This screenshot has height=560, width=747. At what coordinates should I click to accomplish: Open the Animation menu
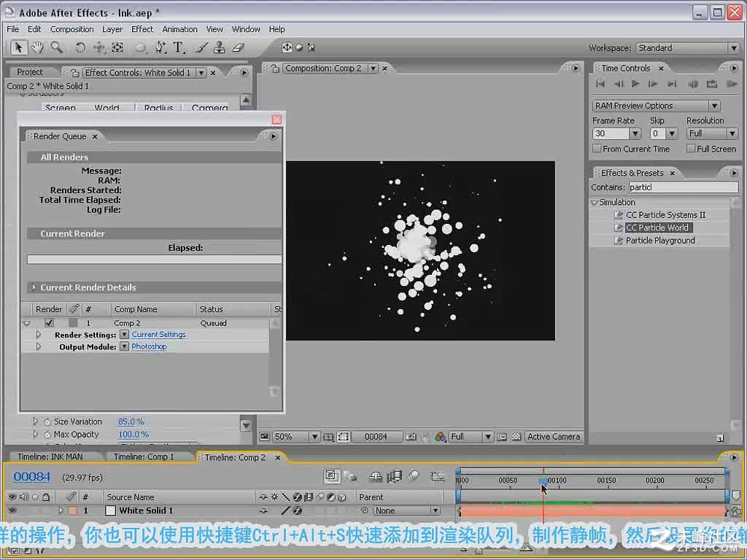point(179,29)
